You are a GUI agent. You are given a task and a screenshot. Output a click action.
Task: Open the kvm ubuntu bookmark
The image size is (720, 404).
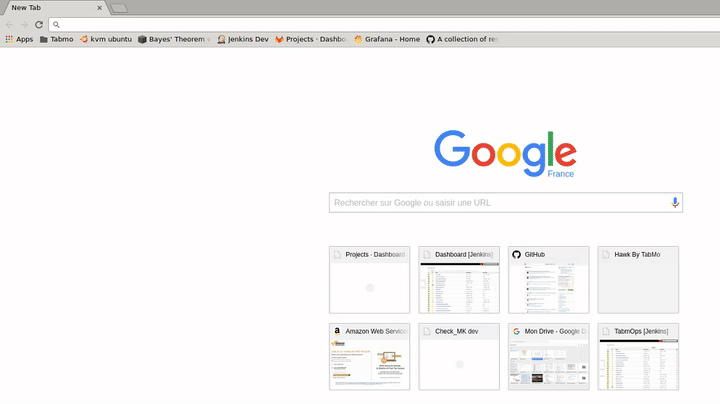105,39
